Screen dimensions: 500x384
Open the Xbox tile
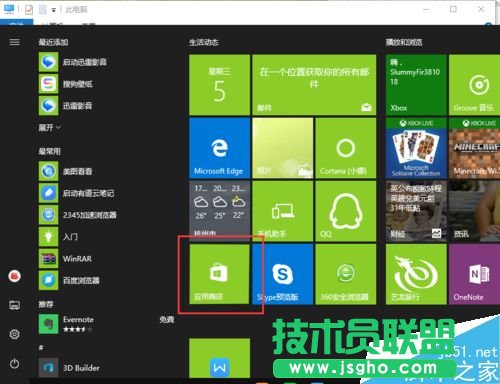point(416,85)
